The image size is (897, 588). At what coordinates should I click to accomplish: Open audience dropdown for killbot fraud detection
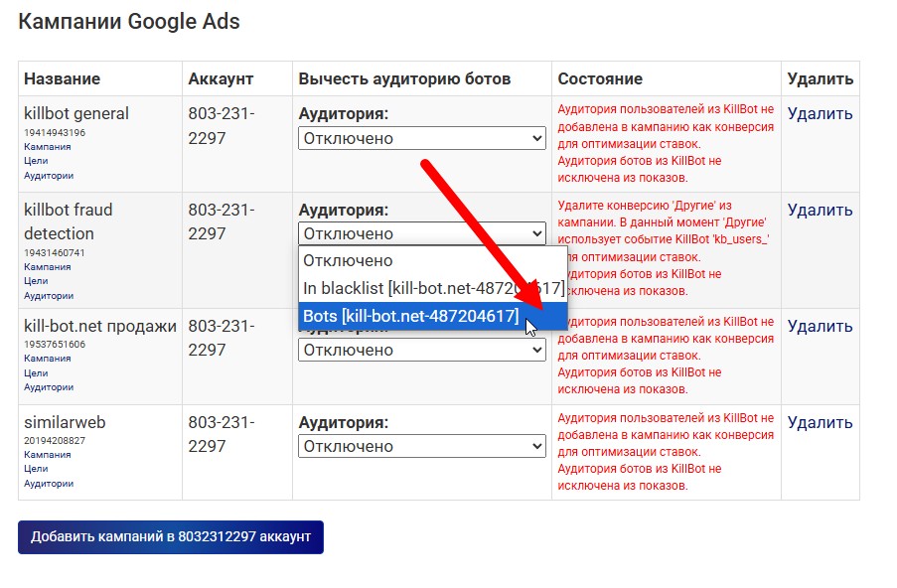421,233
